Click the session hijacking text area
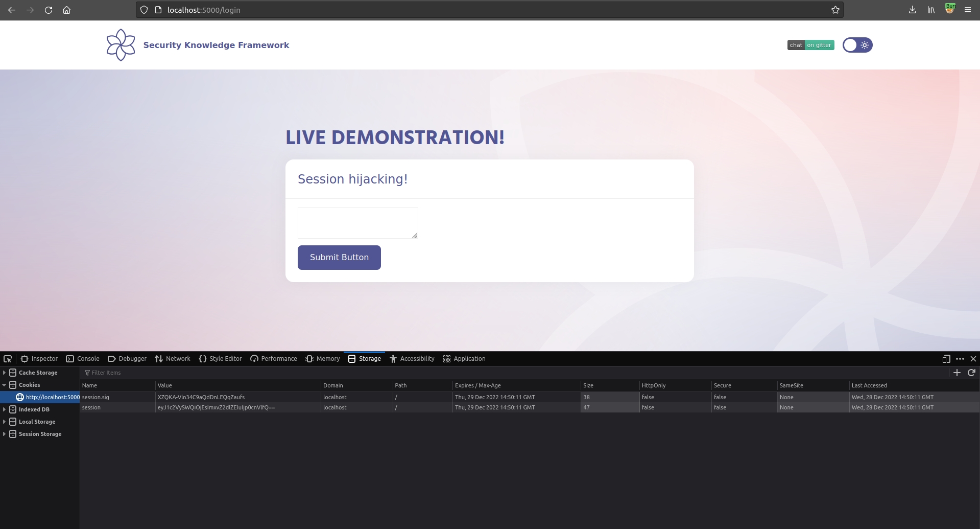The height and width of the screenshot is (529, 980). [357, 222]
